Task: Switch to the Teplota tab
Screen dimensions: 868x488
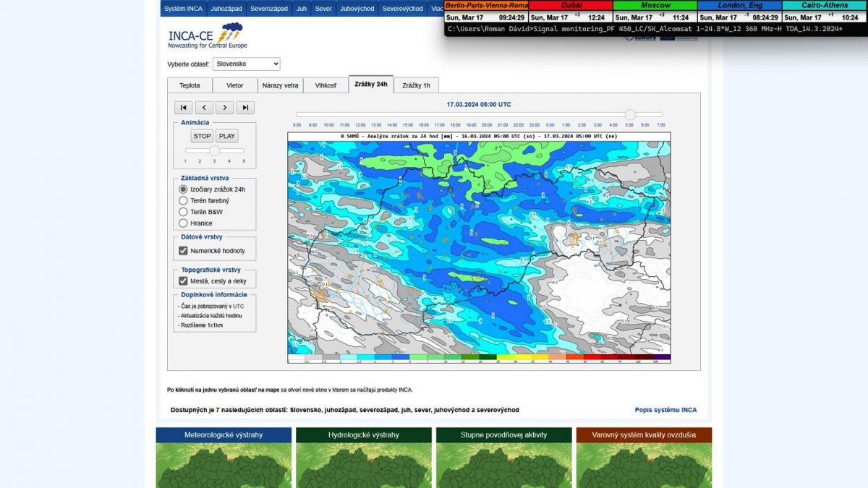Action: [x=190, y=85]
